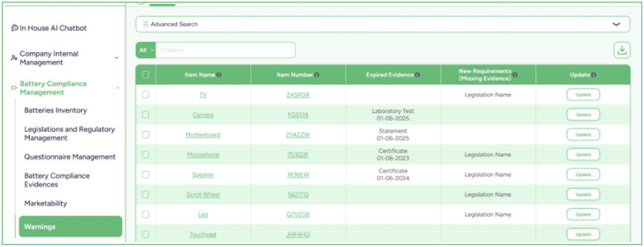644x247 pixels.
Task: Click Certificate 01-06-2023 cell
Action: point(393,155)
